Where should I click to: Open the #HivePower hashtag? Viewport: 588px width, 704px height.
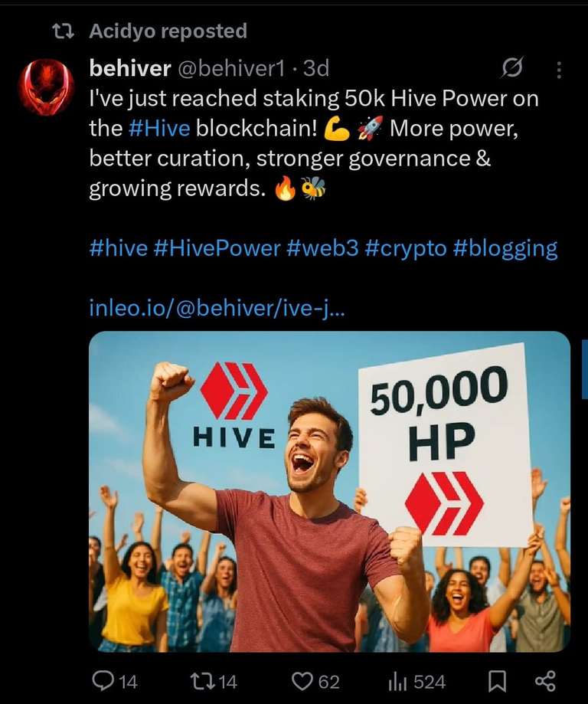pos(217,248)
